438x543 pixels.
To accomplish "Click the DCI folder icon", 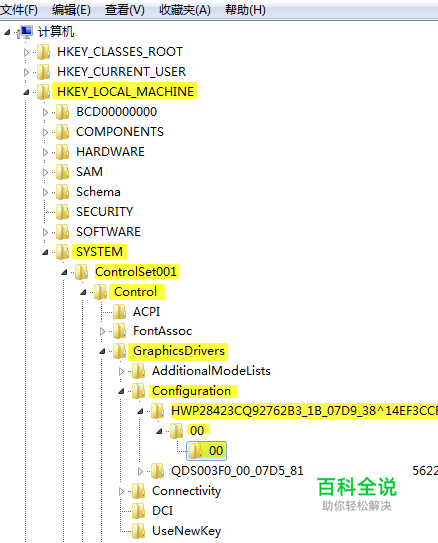I will 139,511.
